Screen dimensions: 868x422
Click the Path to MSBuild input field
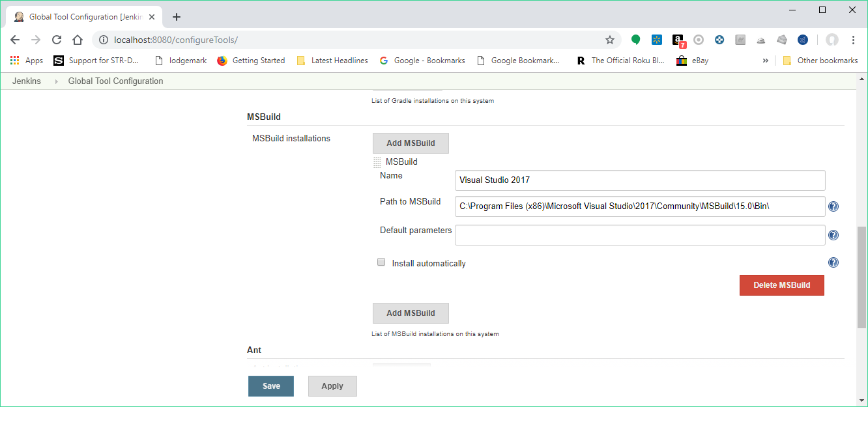coord(640,206)
